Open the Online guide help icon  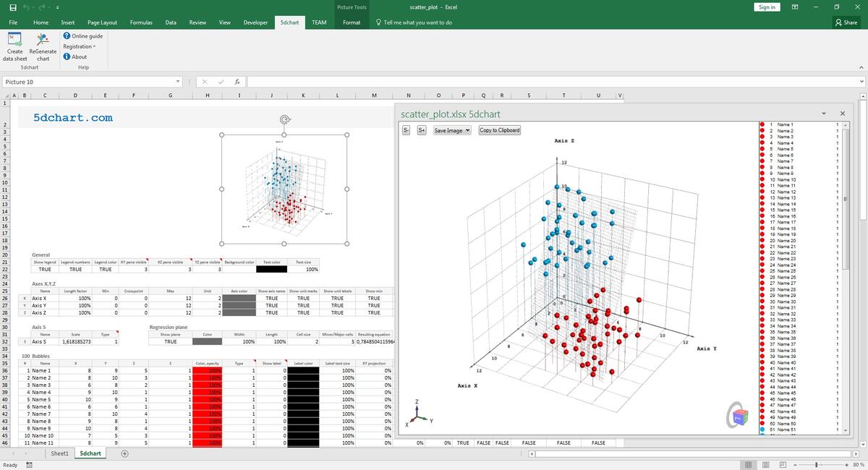click(x=67, y=36)
